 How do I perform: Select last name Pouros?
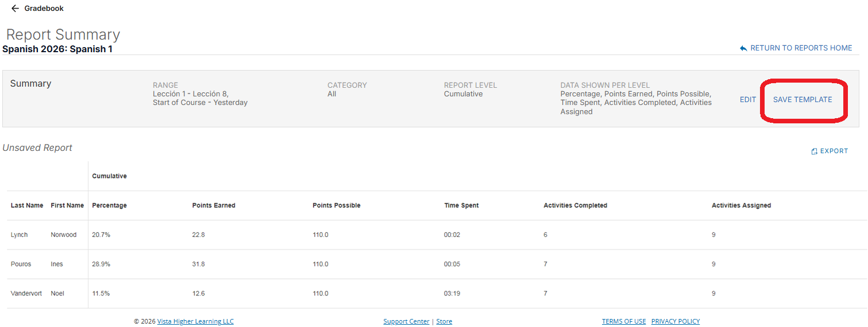pos(21,264)
